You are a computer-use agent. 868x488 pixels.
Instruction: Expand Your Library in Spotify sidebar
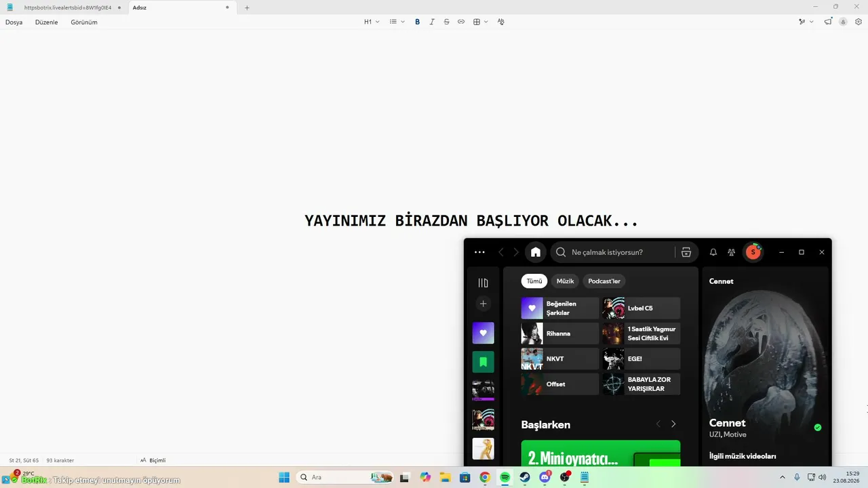[483, 283]
